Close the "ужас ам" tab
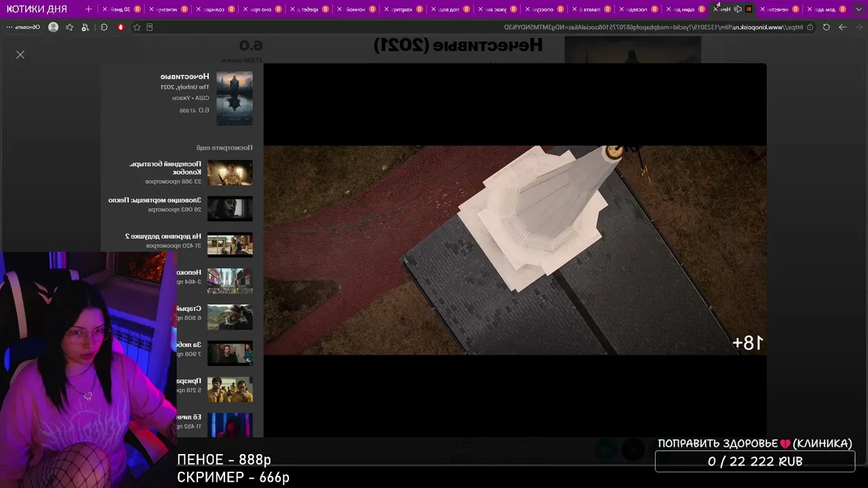 point(481,9)
